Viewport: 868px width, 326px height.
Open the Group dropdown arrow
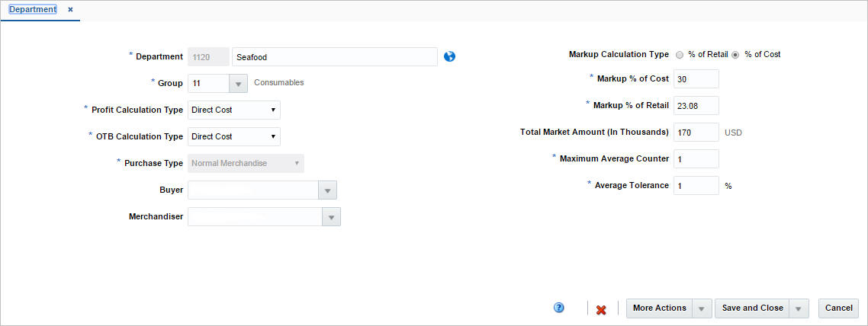[x=238, y=84]
